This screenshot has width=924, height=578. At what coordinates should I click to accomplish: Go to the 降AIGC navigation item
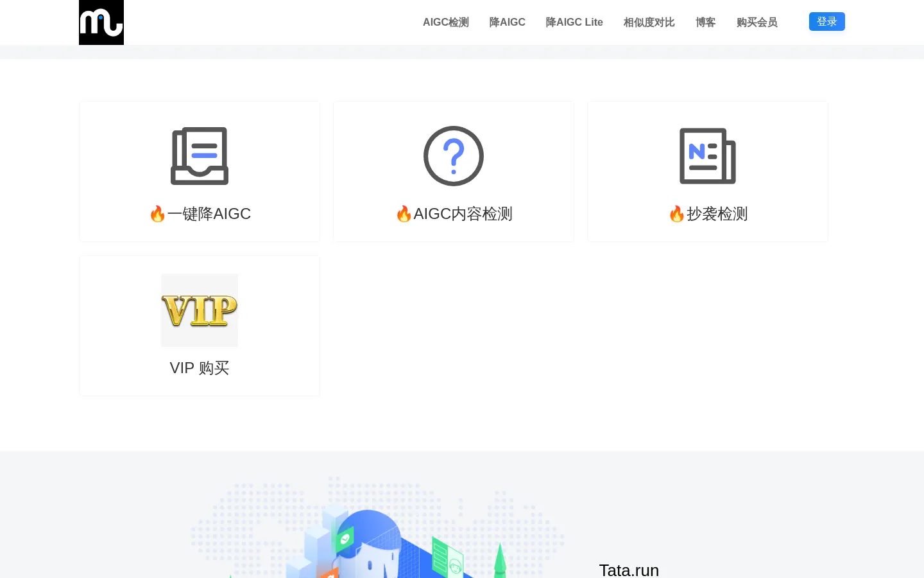(x=508, y=22)
